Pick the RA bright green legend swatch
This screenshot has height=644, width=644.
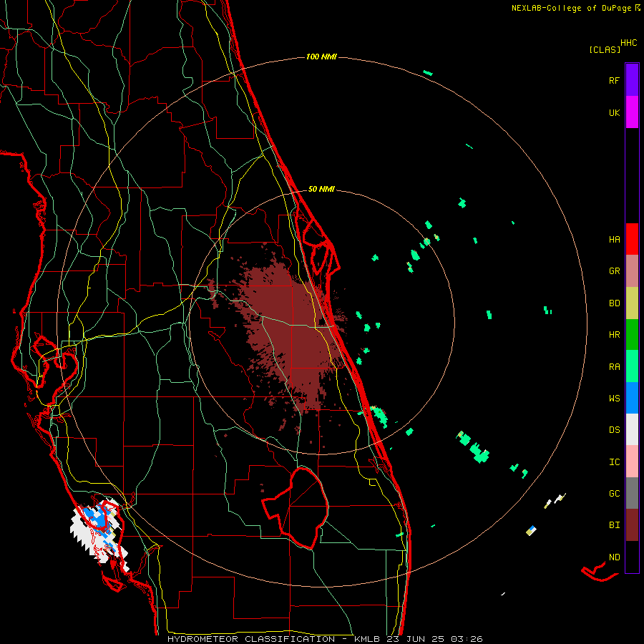point(632,366)
